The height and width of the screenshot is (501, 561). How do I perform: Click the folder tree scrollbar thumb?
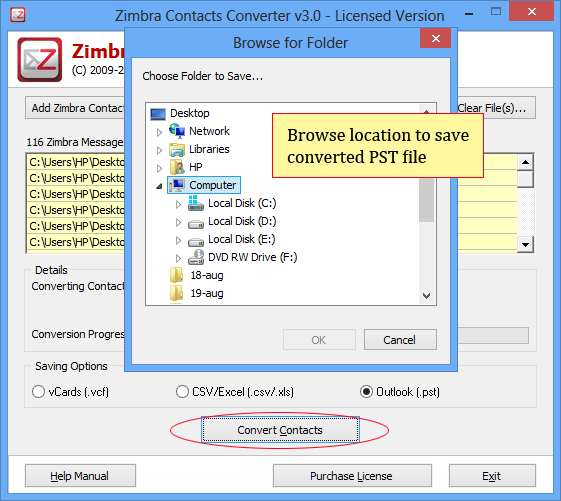tap(426, 199)
